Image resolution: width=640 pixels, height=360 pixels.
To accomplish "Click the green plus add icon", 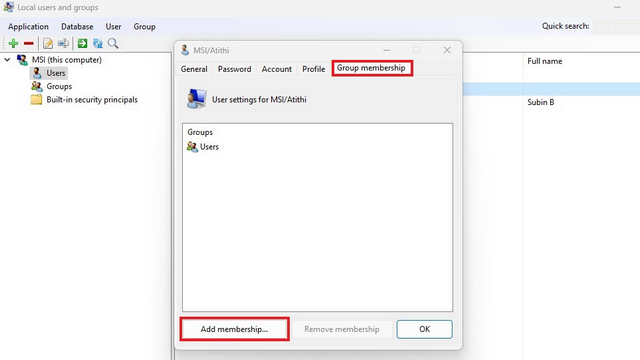I will (13, 43).
